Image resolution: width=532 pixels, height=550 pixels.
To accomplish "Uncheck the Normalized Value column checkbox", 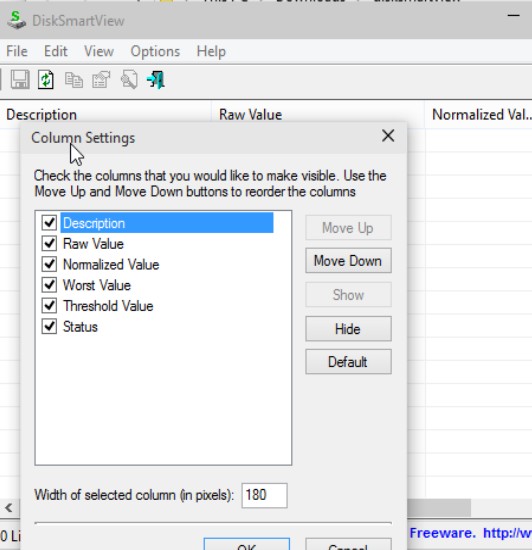I will tap(49, 264).
